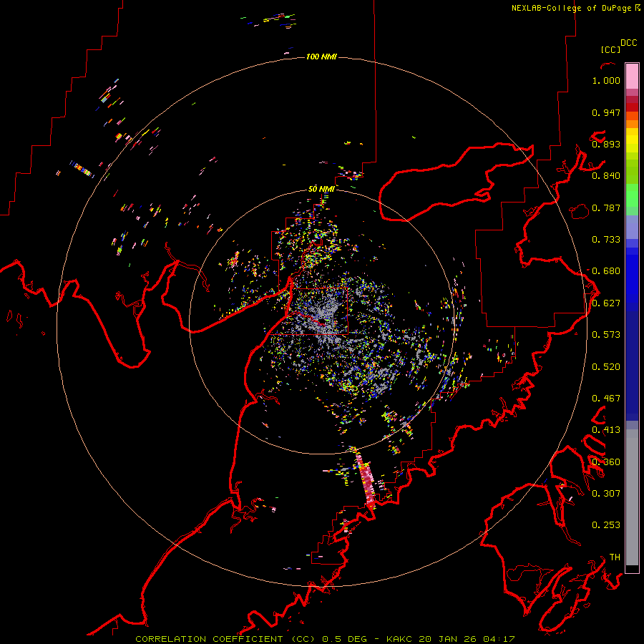644x644 pixels.
Task: Click the pink top color of the scale bar
Action: [x=632, y=76]
